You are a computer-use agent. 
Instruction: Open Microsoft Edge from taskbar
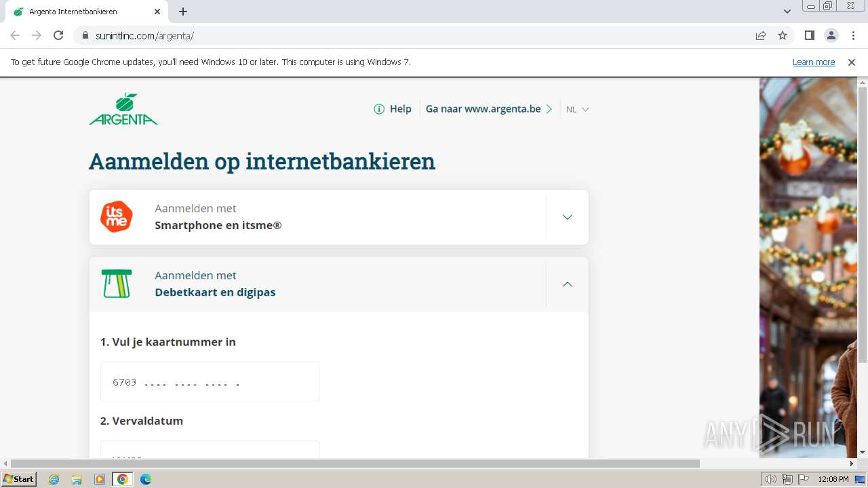[146, 479]
